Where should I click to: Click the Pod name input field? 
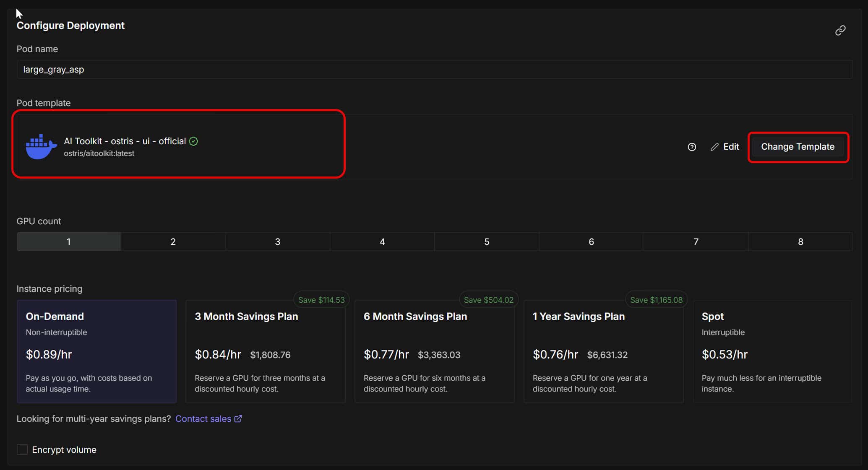tap(434, 70)
